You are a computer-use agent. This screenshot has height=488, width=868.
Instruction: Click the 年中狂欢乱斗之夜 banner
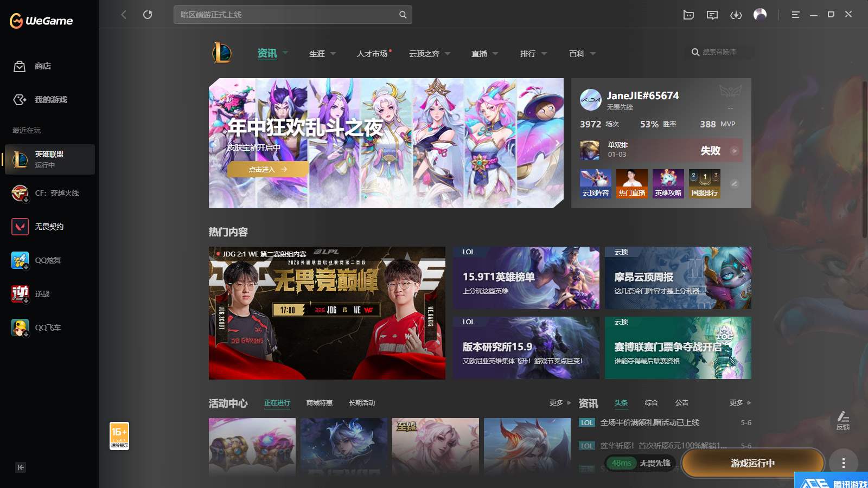(x=386, y=143)
